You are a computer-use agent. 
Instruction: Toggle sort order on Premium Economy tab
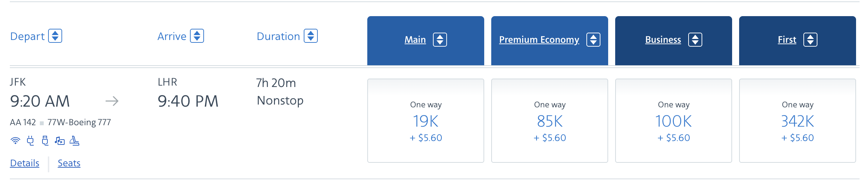click(x=593, y=40)
